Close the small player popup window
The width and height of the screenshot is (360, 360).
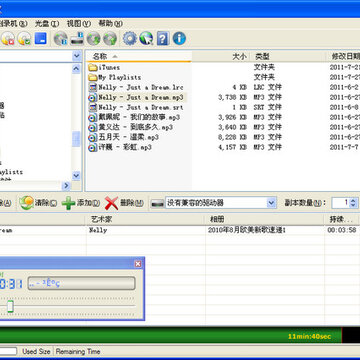(x=138, y=264)
